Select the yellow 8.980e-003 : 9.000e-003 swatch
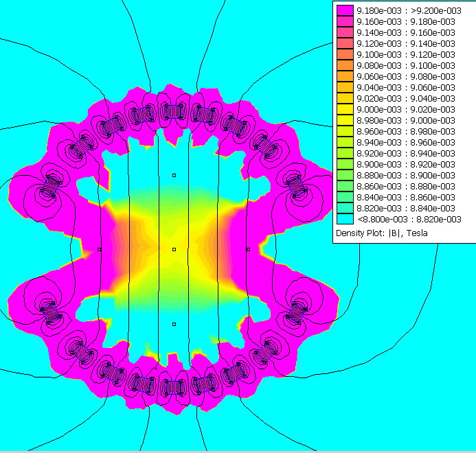The height and width of the screenshot is (453, 476). pos(344,120)
